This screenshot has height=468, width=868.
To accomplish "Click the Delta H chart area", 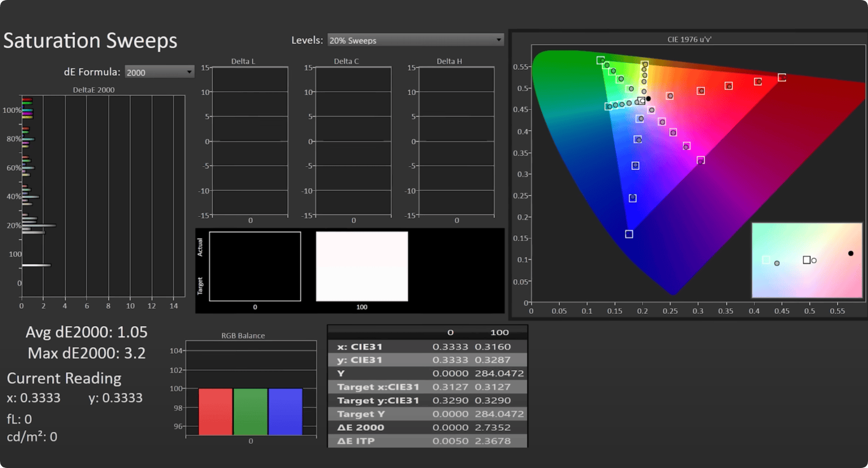I will pos(456,141).
